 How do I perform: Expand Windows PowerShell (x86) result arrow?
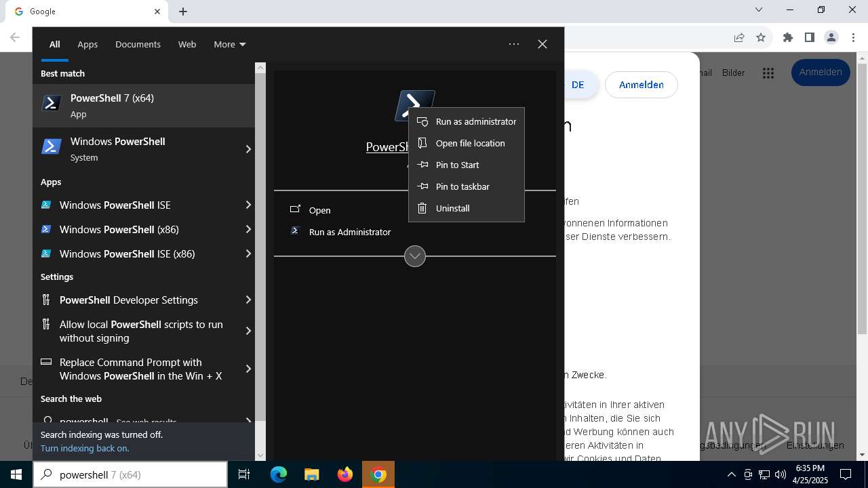click(x=248, y=229)
